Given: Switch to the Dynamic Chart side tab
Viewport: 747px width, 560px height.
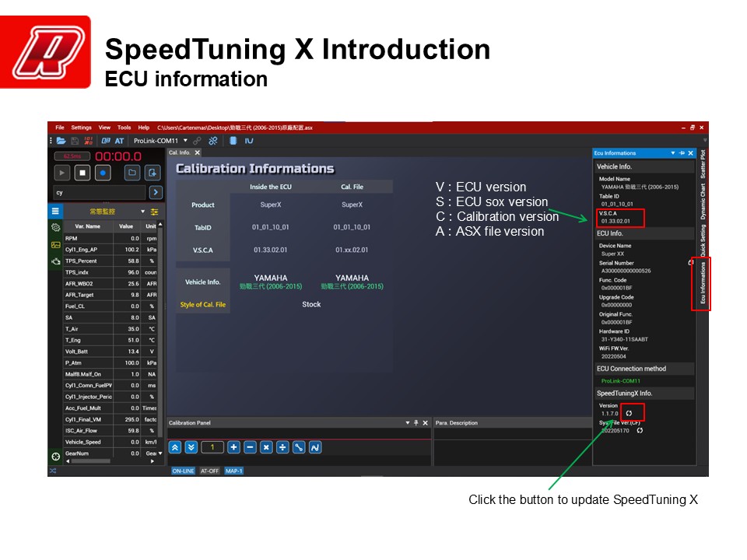Looking at the screenshot, I should (702, 201).
